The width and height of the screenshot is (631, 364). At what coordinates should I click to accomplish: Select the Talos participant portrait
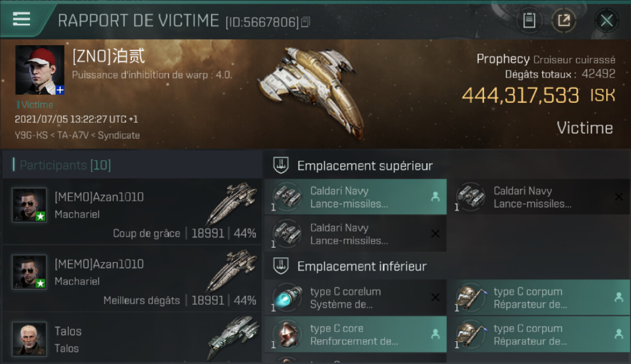[30, 338]
